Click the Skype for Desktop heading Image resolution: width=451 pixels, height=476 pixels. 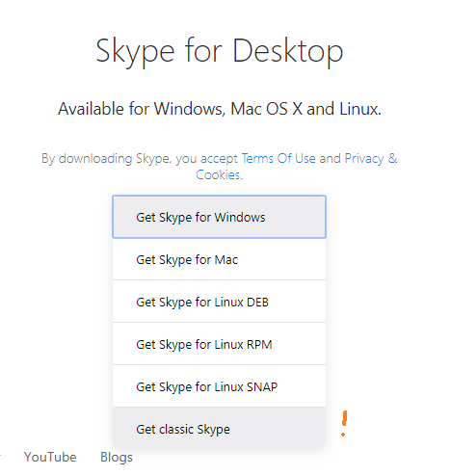pos(220,52)
